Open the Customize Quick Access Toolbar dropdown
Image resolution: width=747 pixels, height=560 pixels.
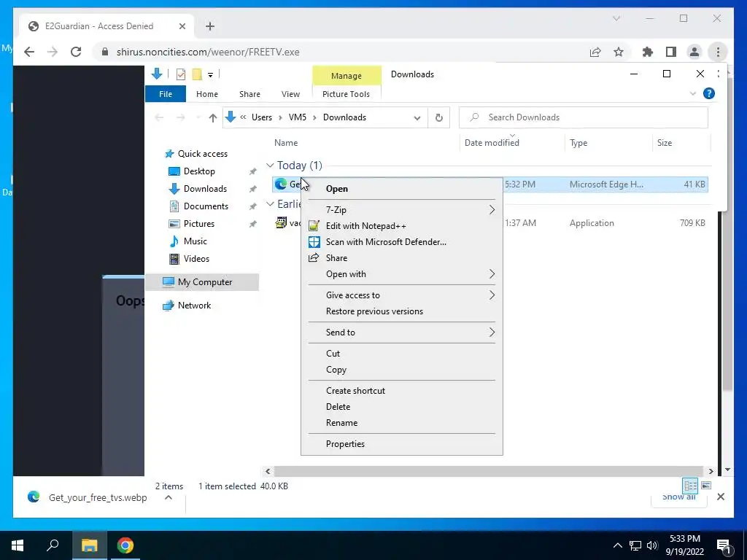(x=210, y=75)
